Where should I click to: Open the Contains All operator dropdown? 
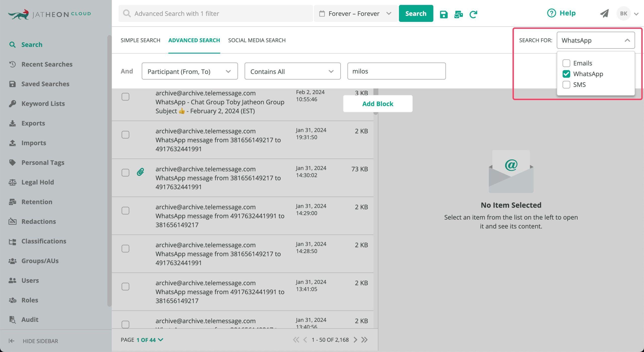293,71
